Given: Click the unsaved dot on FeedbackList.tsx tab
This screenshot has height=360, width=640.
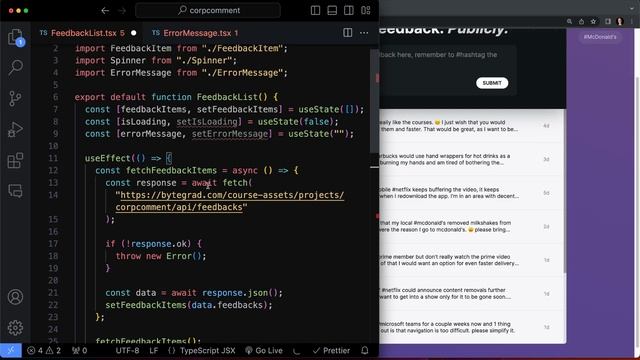Looking at the screenshot, I should point(133,33).
